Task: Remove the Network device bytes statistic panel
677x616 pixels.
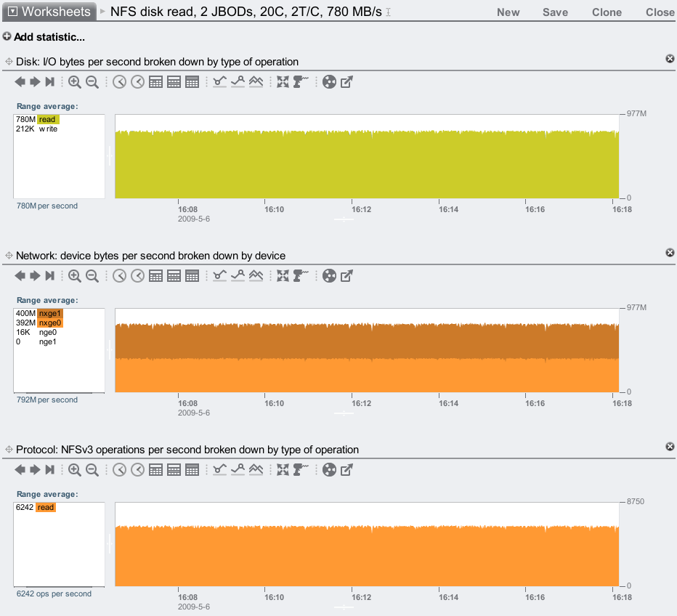Action: click(670, 252)
